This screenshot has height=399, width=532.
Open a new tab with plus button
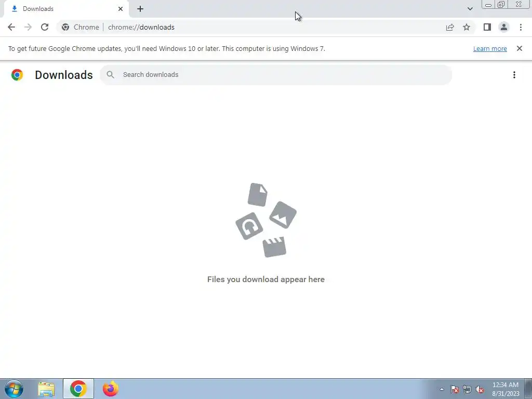tap(140, 9)
